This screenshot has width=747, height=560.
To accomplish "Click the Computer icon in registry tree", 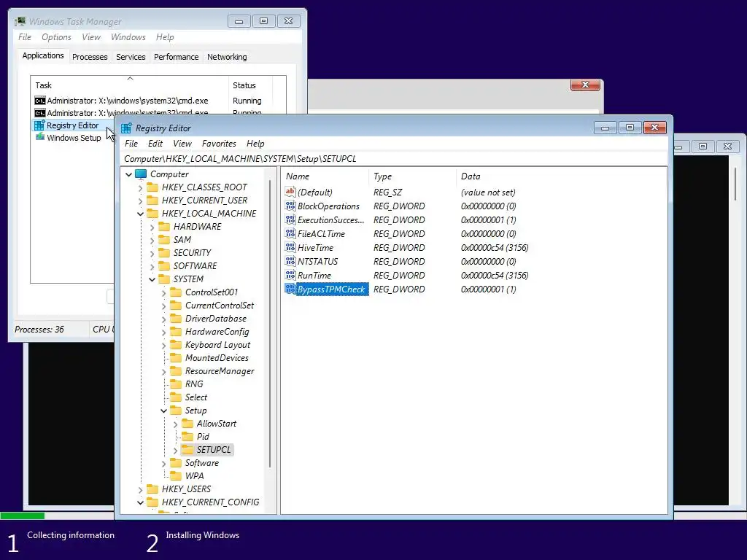I will 141,174.
